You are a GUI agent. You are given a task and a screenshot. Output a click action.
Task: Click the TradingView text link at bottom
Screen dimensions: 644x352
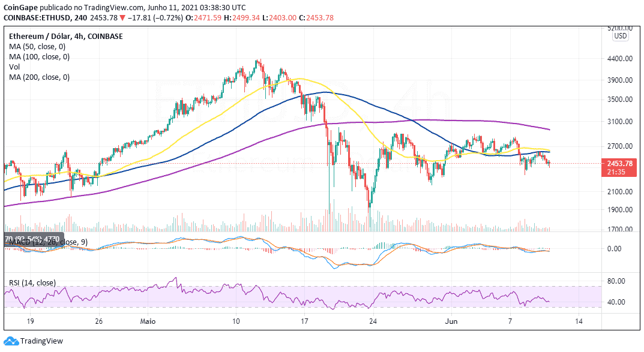[41, 341]
